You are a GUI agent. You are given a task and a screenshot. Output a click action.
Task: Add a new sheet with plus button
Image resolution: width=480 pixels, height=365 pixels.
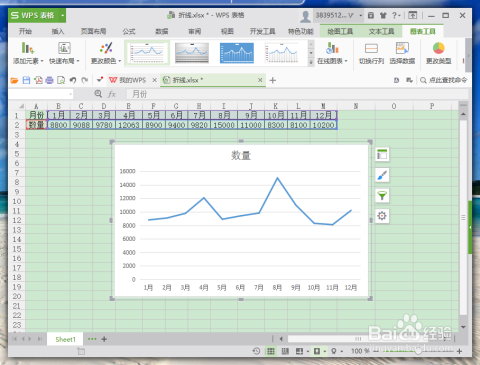click(x=104, y=339)
